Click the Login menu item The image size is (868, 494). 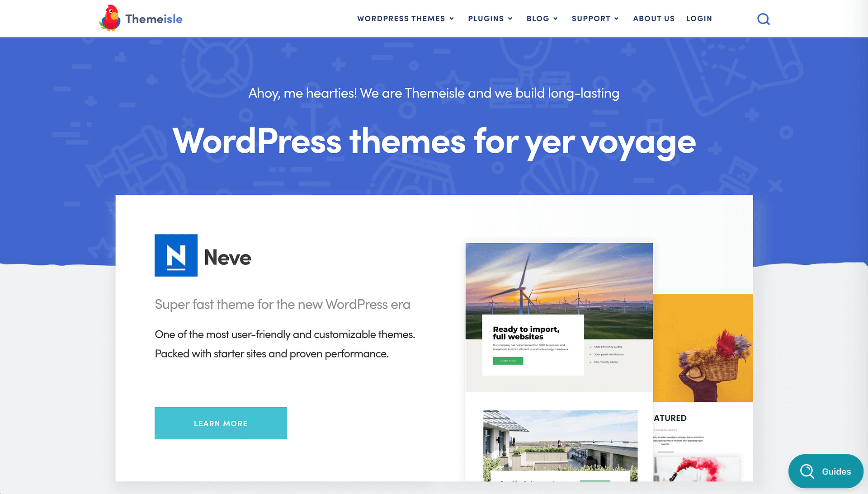pos(699,19)
